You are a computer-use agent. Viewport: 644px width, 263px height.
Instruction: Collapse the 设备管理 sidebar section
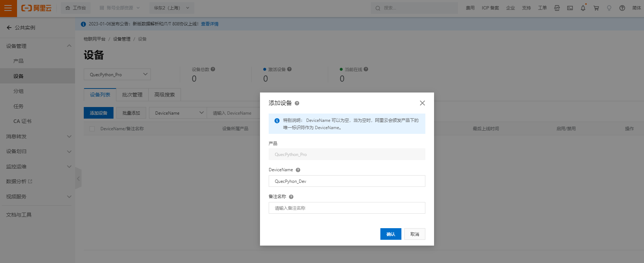37,46
